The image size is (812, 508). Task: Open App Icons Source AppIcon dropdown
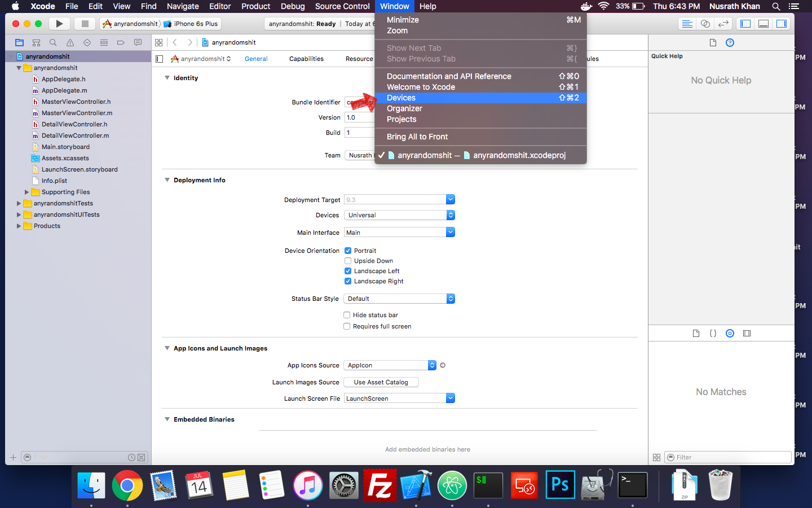click(x=390, y=365)
